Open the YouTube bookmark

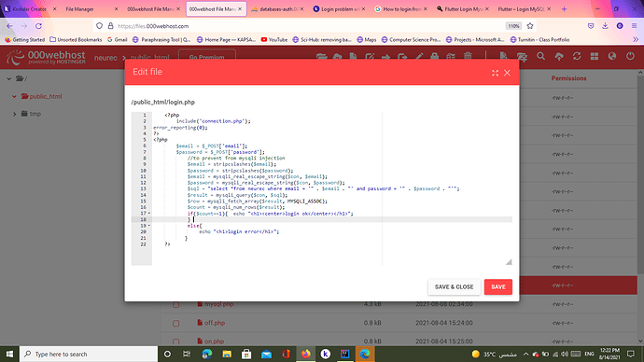274,40
